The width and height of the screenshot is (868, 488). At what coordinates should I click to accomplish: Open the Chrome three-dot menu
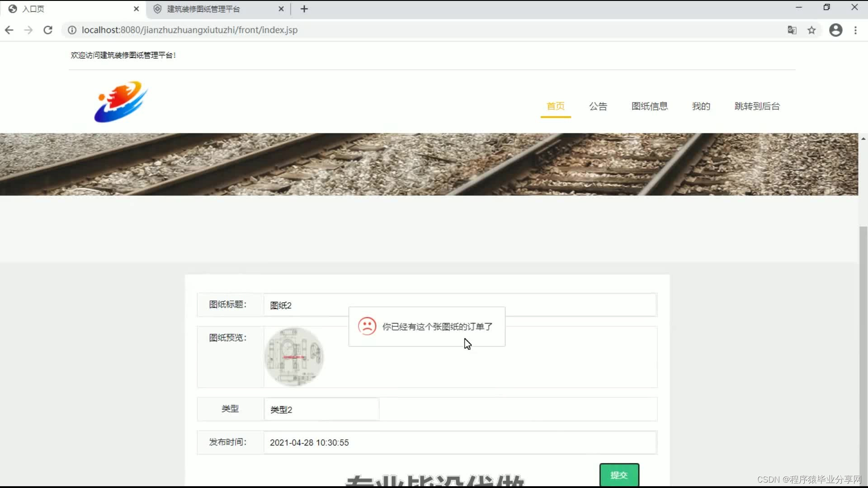pyautogui.click(x=855, y=30)
